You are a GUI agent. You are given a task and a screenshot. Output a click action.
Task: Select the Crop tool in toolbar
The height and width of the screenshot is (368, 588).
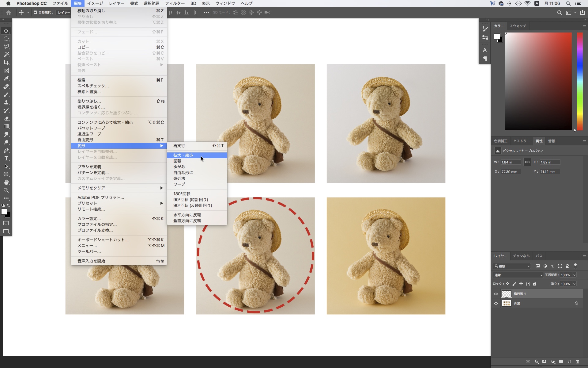coord(6,63)
